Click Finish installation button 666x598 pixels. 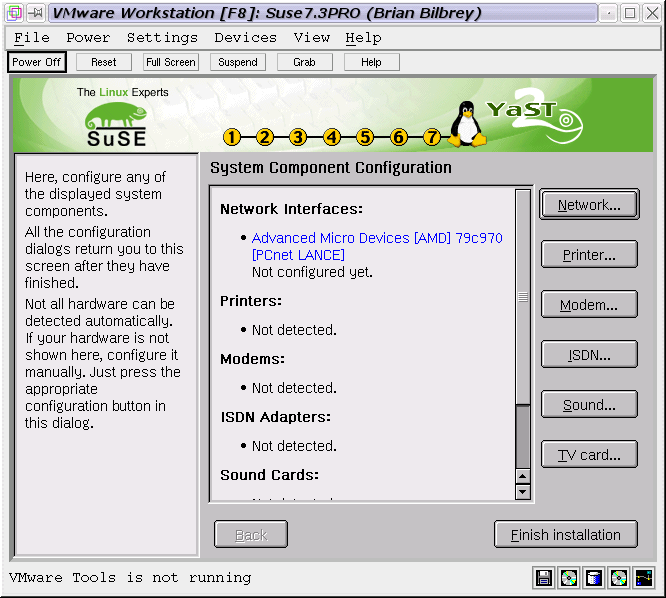pos(565,535)
